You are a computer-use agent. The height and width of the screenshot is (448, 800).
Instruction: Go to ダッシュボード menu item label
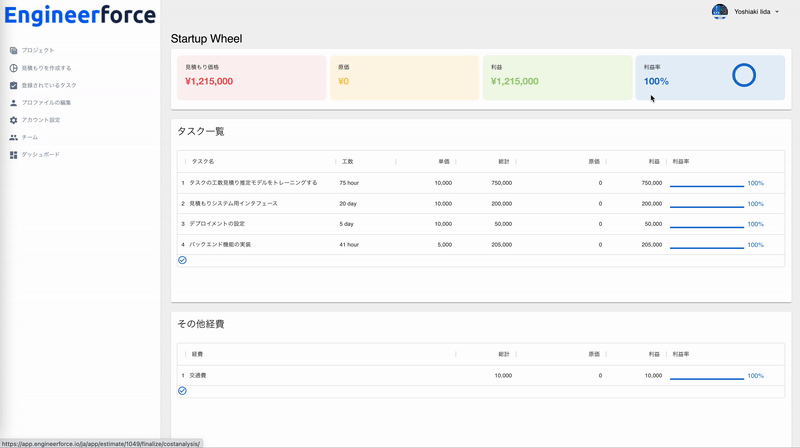[41, 155]
